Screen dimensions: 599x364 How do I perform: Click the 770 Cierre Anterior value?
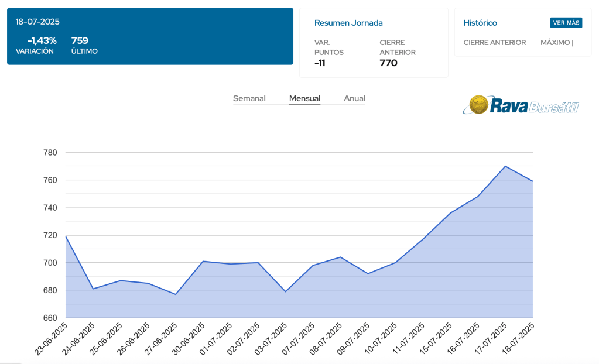click(388, 63)
